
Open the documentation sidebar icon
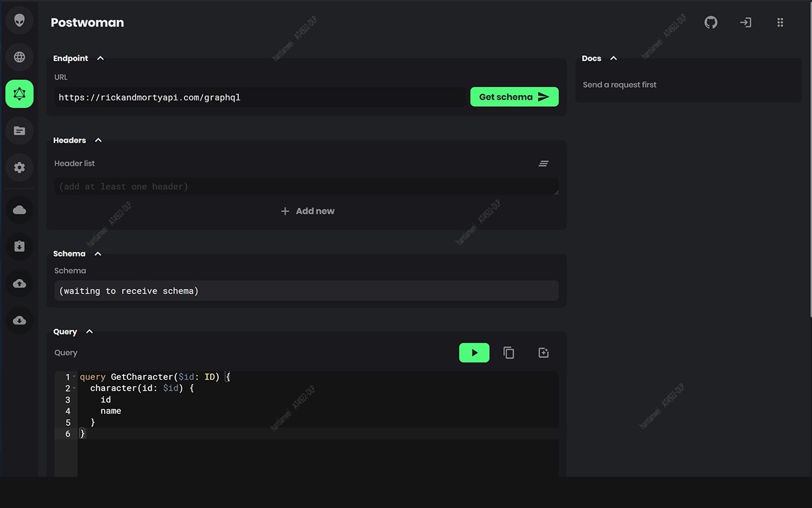click(20, 131)
